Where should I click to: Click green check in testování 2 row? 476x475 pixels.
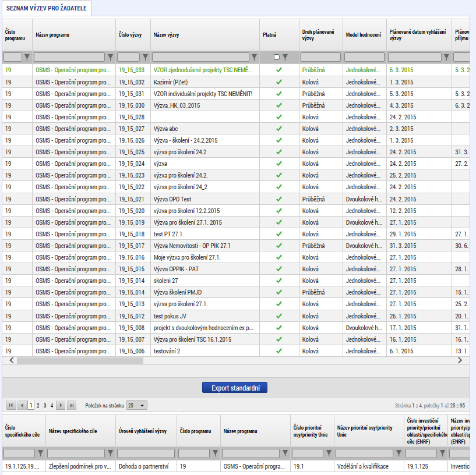click(x=279, y=351)
